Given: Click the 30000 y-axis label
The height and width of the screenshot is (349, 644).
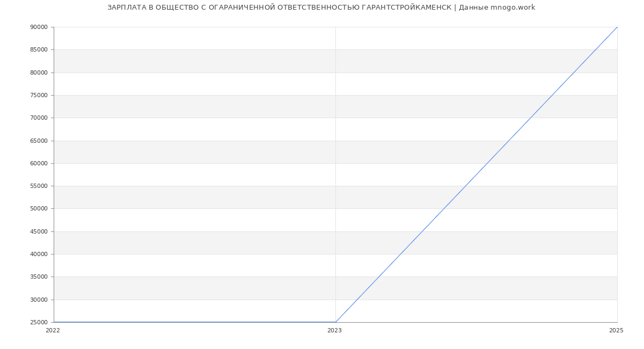Looking at the screenshot, I should coord(39,300).
